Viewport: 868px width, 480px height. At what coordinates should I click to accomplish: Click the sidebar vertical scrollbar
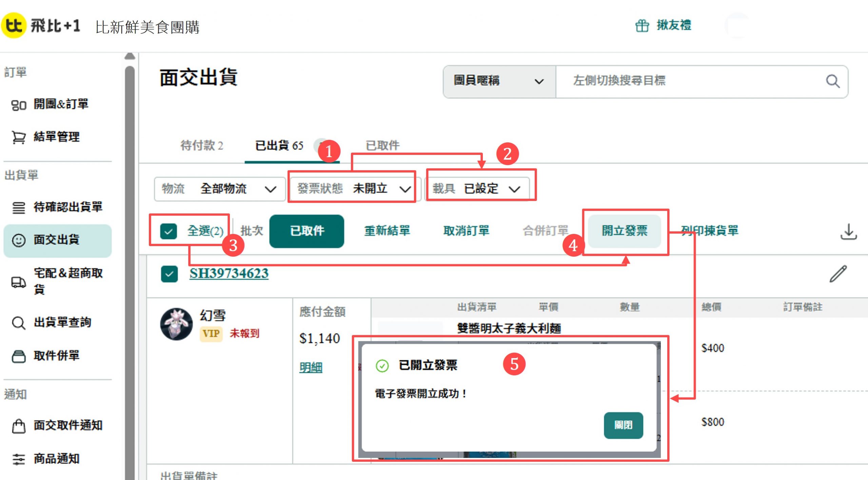130,237
